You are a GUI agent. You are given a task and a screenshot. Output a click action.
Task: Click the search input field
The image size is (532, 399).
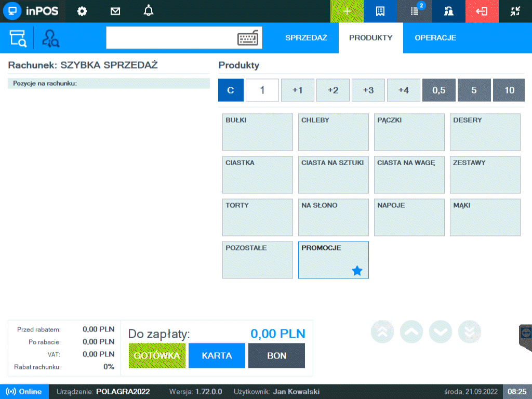[x=171, y=38]
